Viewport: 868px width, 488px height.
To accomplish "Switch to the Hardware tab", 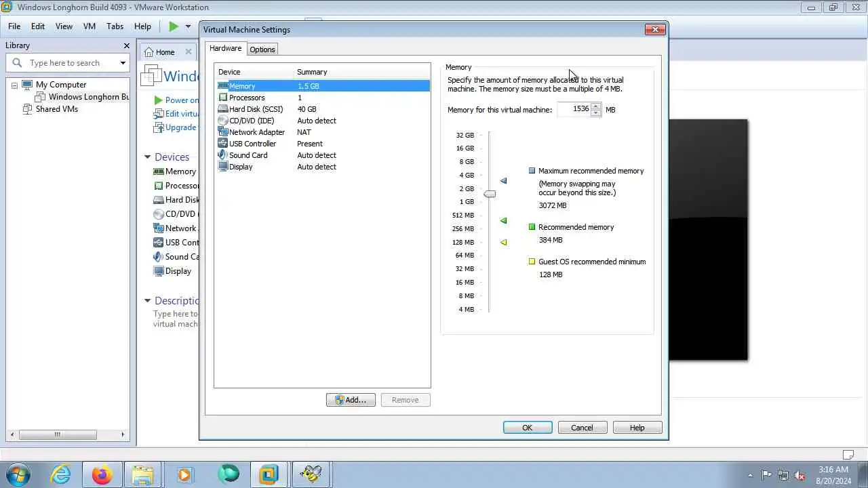I will click(225, 49).
